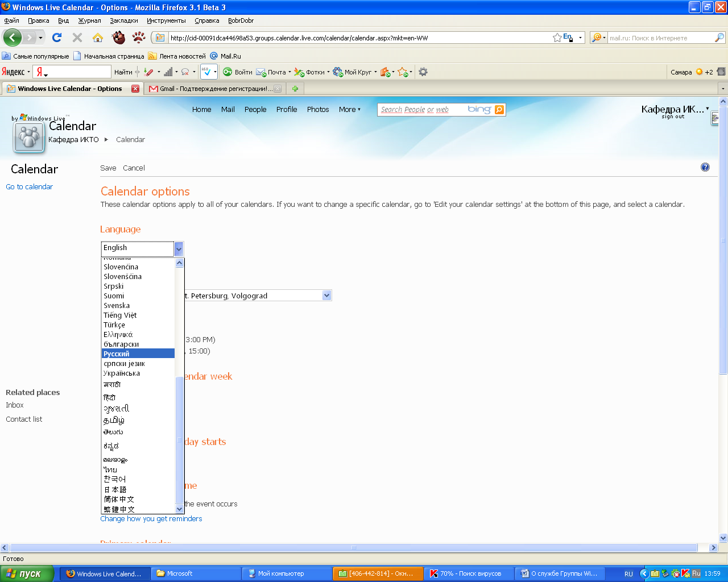
Task: Open the navigation history dropdown arrow
Action: (40, 38)
